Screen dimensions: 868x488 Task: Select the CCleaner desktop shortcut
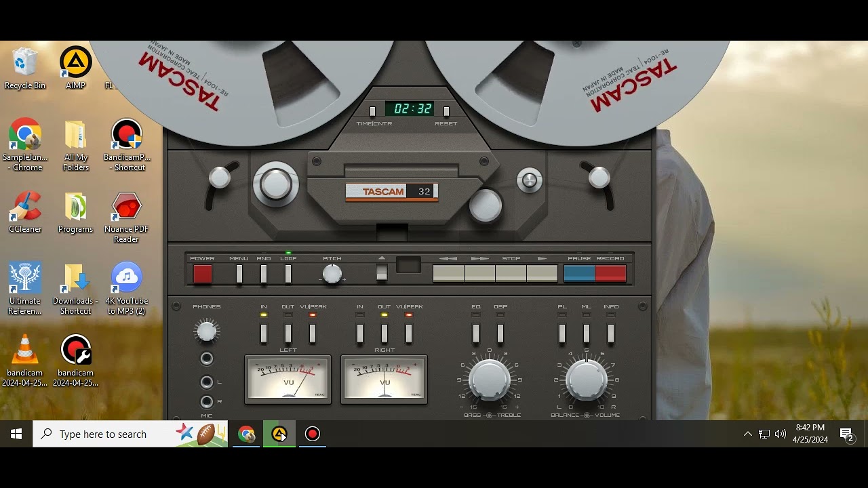25,212
